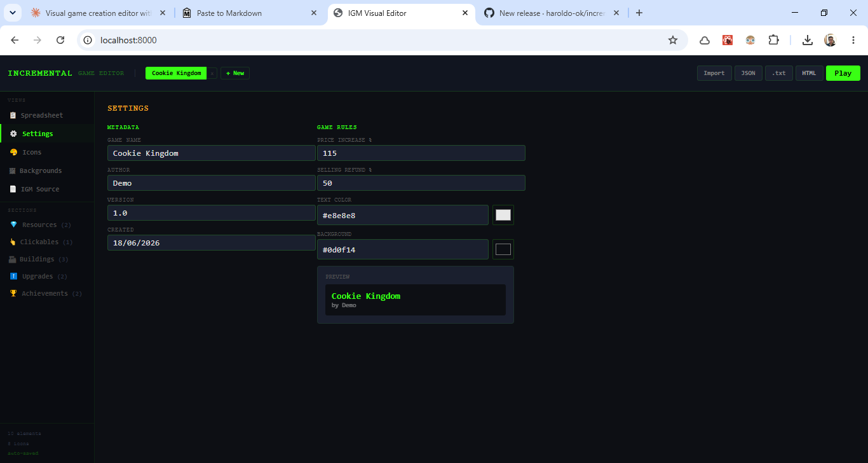Export as .txt file
Screen dimensions: 868x463
(x=779, y=73)
